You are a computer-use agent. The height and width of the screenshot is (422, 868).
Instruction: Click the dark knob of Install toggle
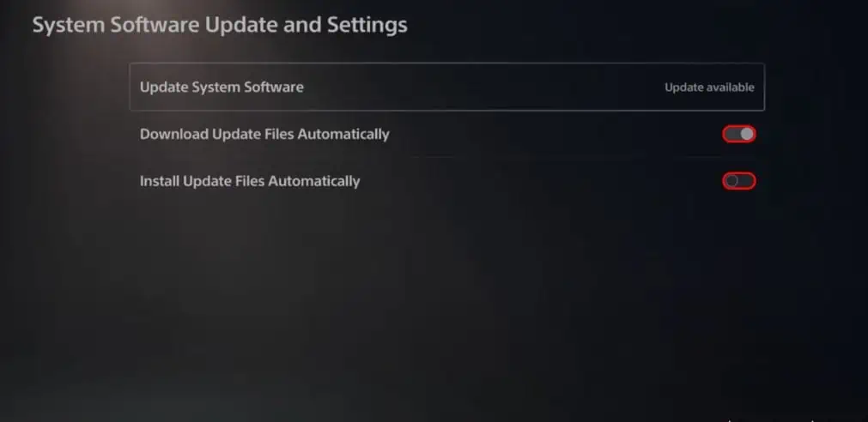(731, 181)
